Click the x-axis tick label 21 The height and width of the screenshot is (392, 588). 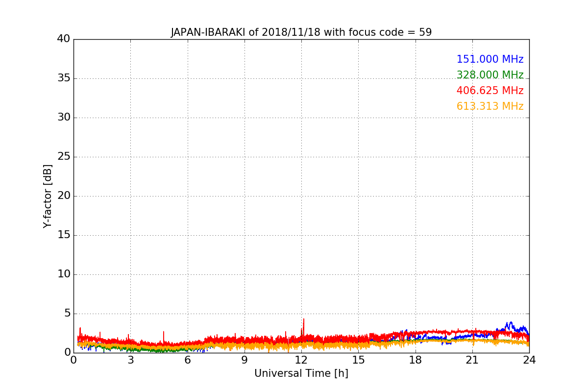tap(472, 360)
